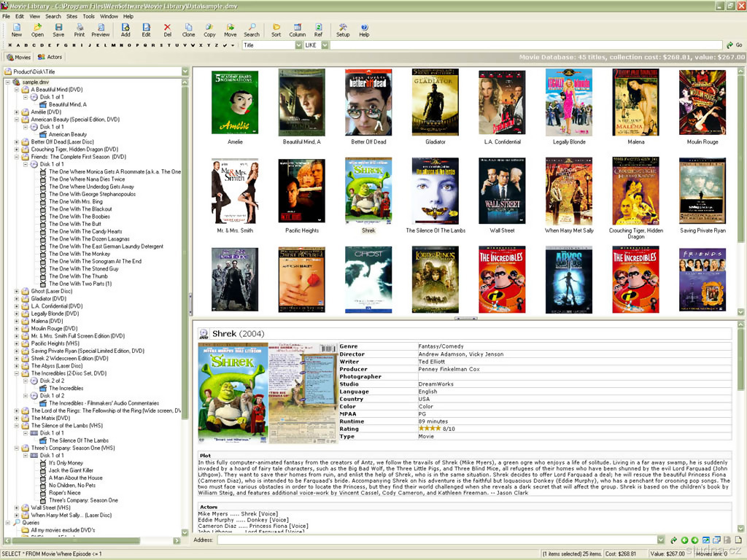This screenshot has width=747, height=560.
Task: Open Print Preview from the toolbar
Action: tap(101, 29)
